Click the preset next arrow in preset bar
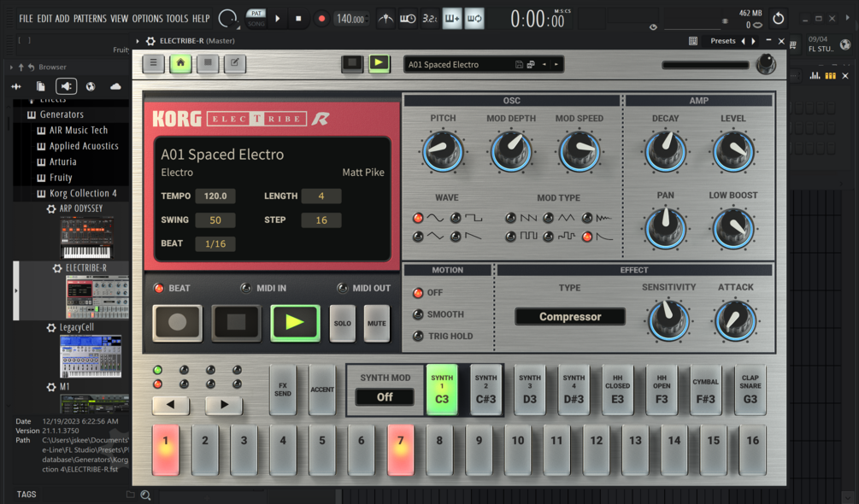This screenshot has height=504, width=859. (556, 65)
